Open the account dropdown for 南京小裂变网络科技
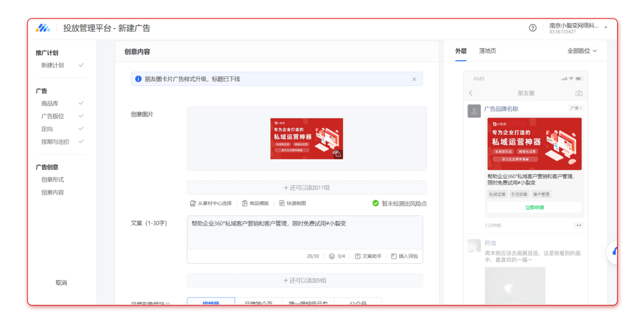644x326 pixels. 606,28
